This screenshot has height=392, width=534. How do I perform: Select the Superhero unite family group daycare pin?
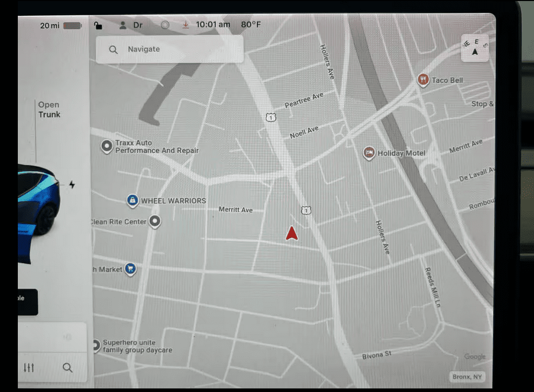click(96, 346)
